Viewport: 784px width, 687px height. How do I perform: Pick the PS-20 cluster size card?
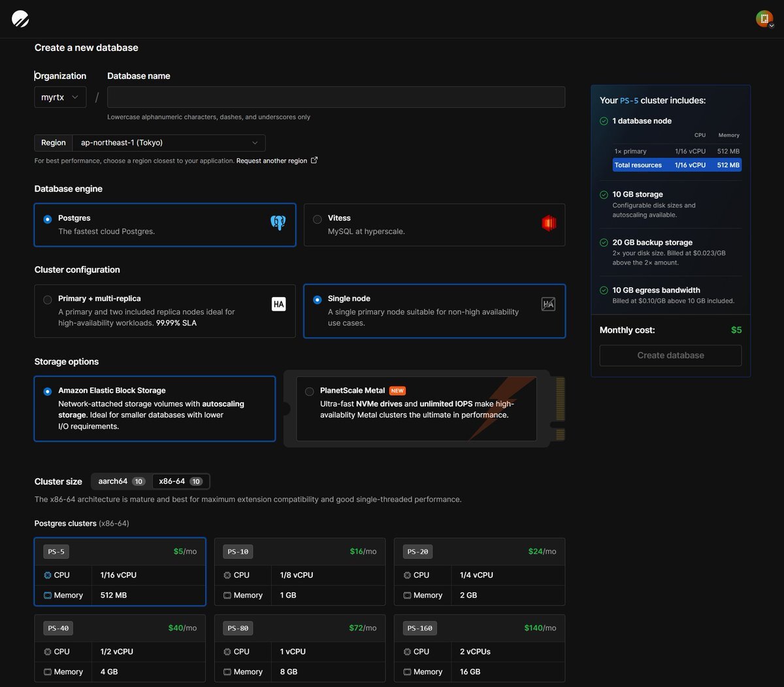[480, 571]
